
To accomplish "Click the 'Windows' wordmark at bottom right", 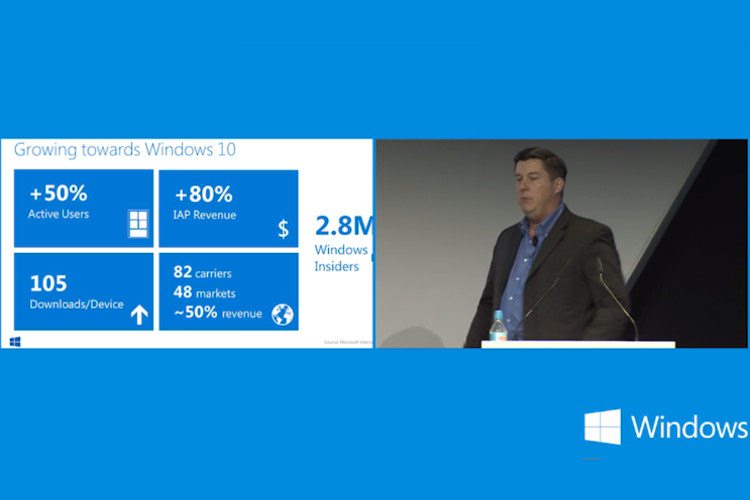I will [690, 427].
